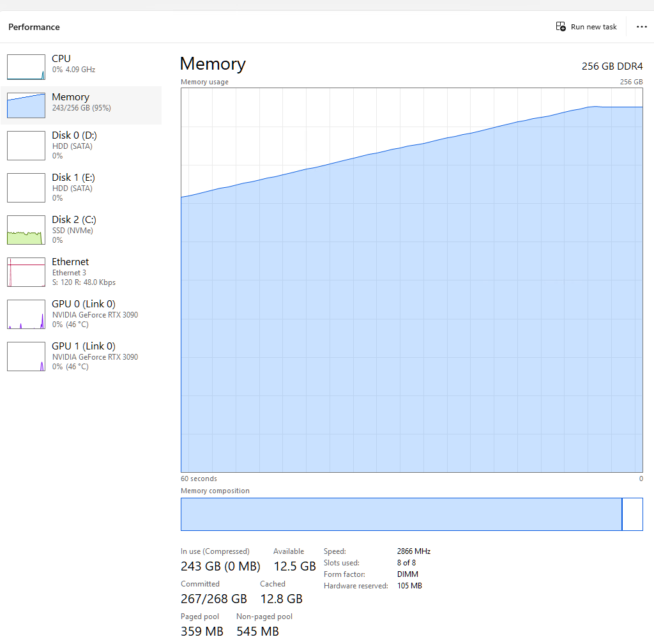This screenshot has width=654, height=644.
Task: Click the In use (Compressed) label
Action: point(215,551)
